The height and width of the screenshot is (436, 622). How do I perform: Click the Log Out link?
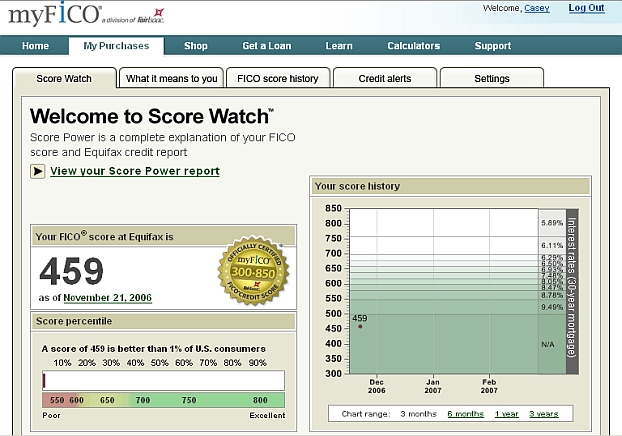(x=586, y=8)
